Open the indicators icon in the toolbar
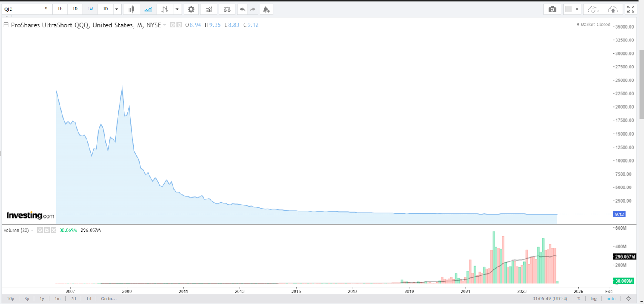The image size is (644, 304). click(209, 9)
